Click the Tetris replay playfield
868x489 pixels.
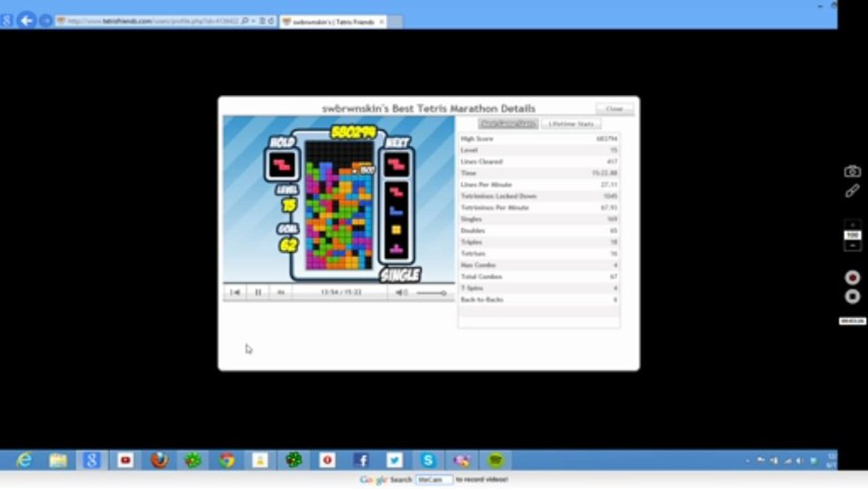pyautogui.click(x=339, y=205)
